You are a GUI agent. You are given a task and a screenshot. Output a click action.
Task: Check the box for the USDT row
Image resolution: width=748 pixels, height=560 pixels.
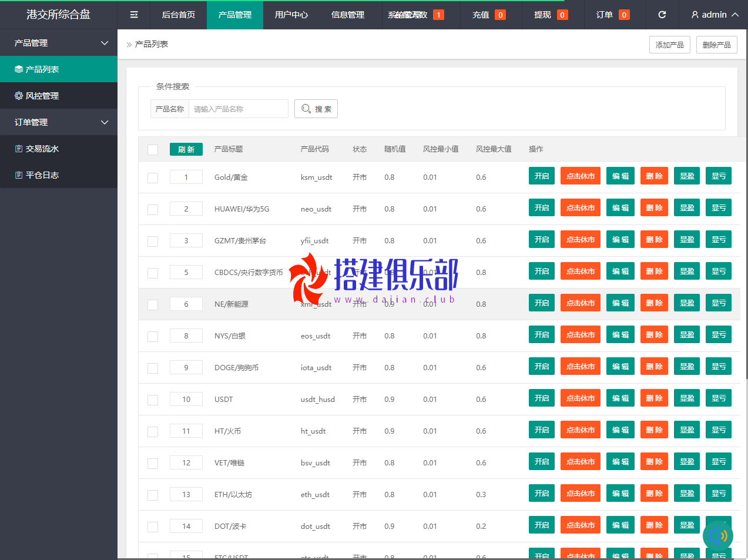pos(153,400)
